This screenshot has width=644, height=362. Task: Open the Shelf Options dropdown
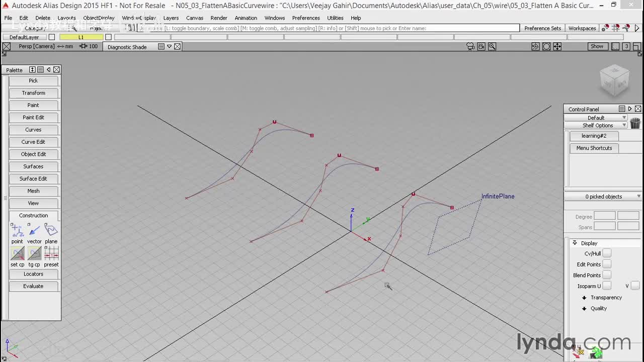pos(596,125)
